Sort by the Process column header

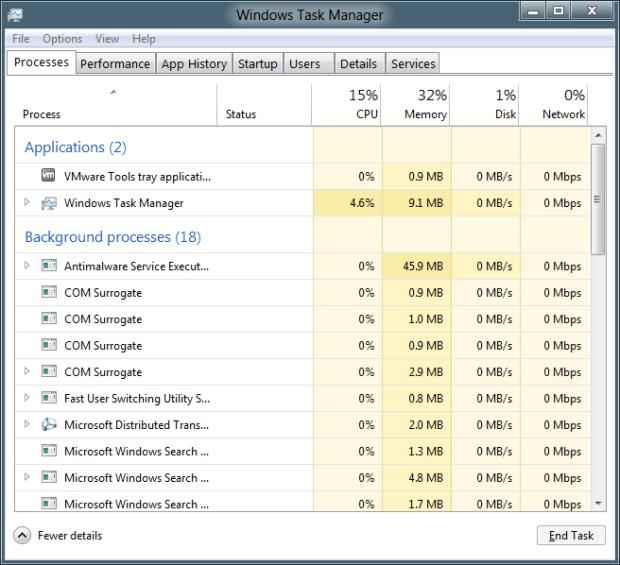pyautogui.click(x=115, y=105)
